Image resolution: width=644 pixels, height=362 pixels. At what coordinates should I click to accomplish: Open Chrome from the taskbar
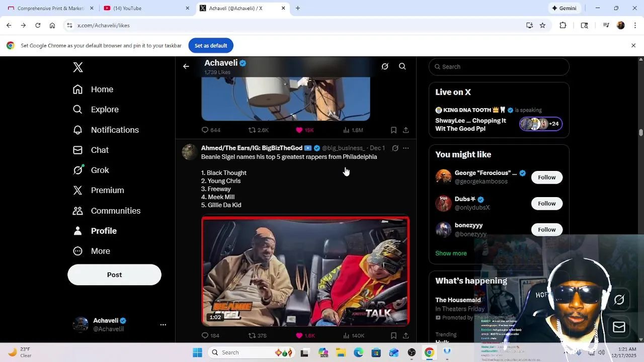[x=429, y=352]
